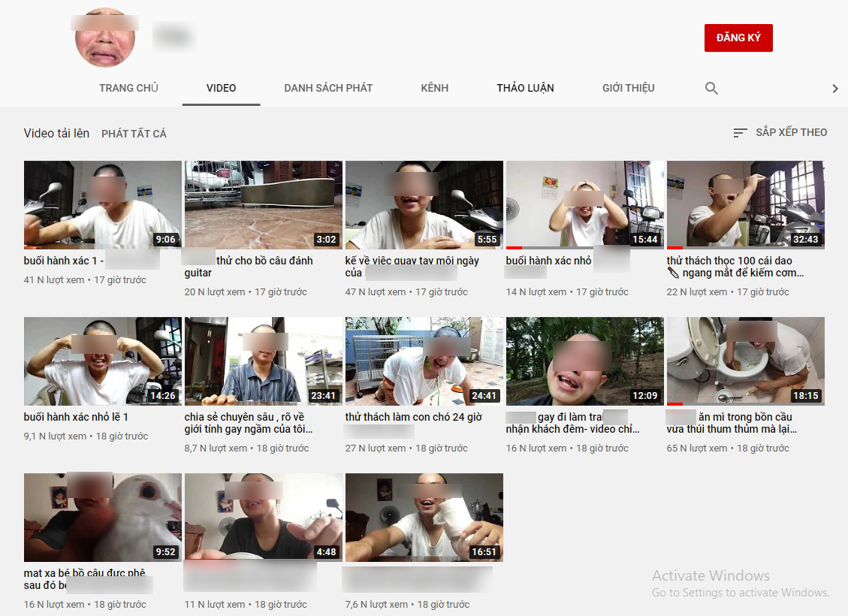Click the 24:41 dog challenge video thumbnail
The height and width of the screenshot is (616, 848).
click(x=424, y=361)
